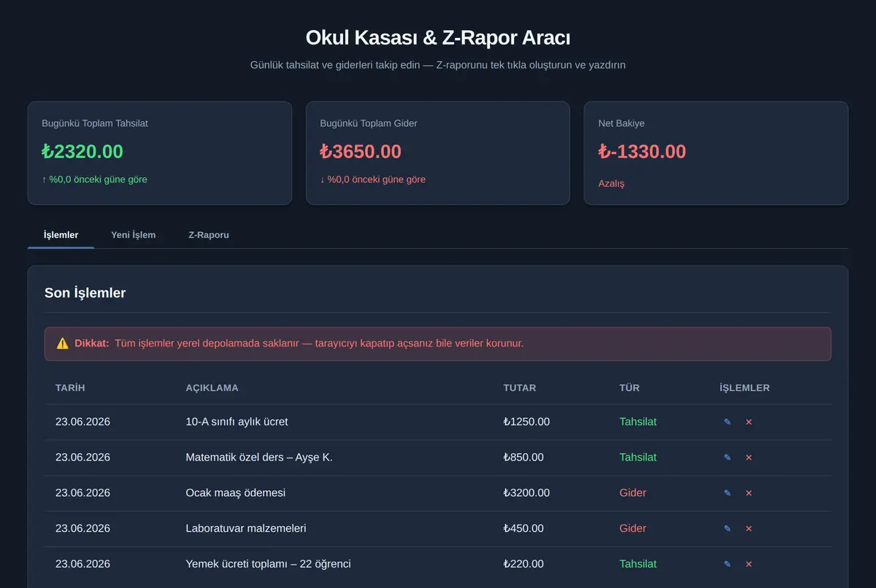The image size is (876, 588).
Task: Click the TARİH column header
Action: click(70, 388)
